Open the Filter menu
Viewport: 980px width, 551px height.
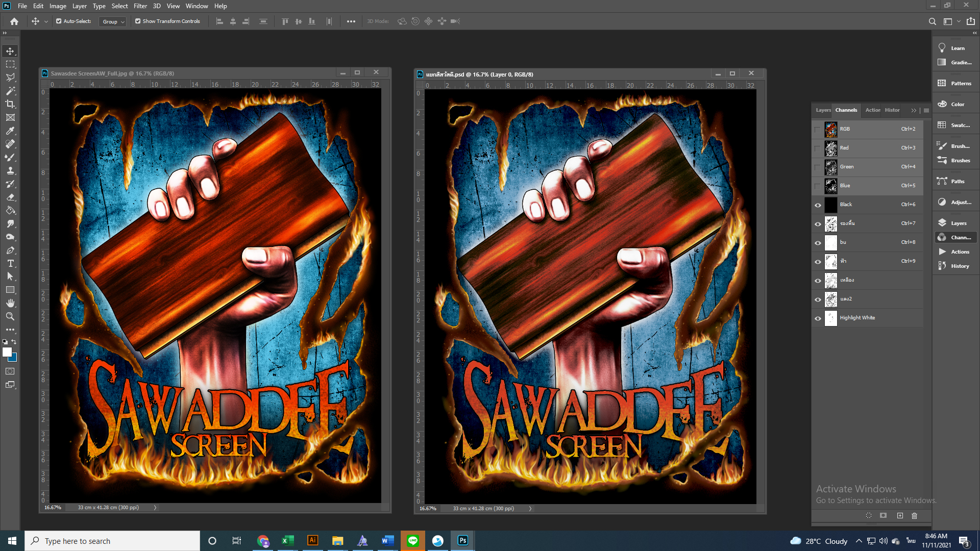click(x=140, y=6)
